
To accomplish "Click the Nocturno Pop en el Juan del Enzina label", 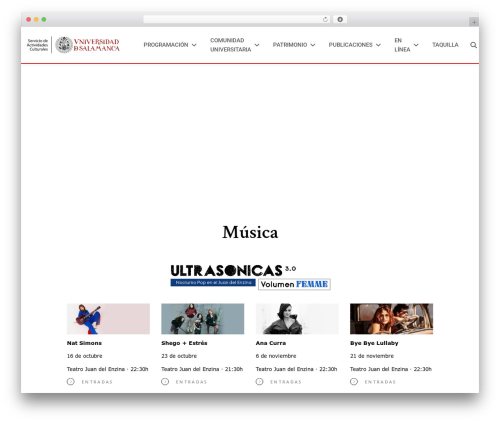I will pyautogui.click(x=213, y=283).
